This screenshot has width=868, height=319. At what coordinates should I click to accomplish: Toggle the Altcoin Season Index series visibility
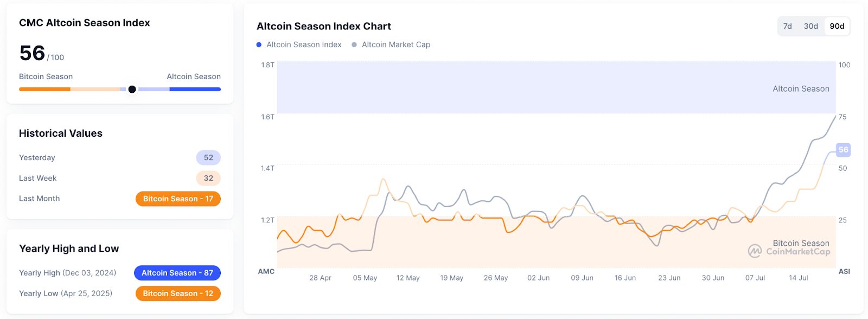click(302, 44)
